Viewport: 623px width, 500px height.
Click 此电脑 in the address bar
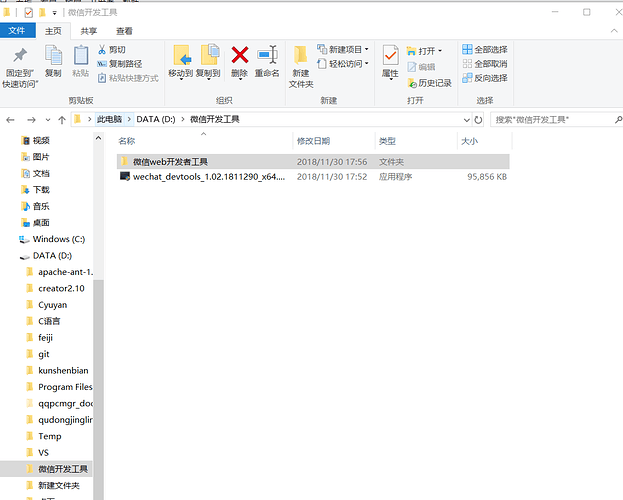pos(109,119)
